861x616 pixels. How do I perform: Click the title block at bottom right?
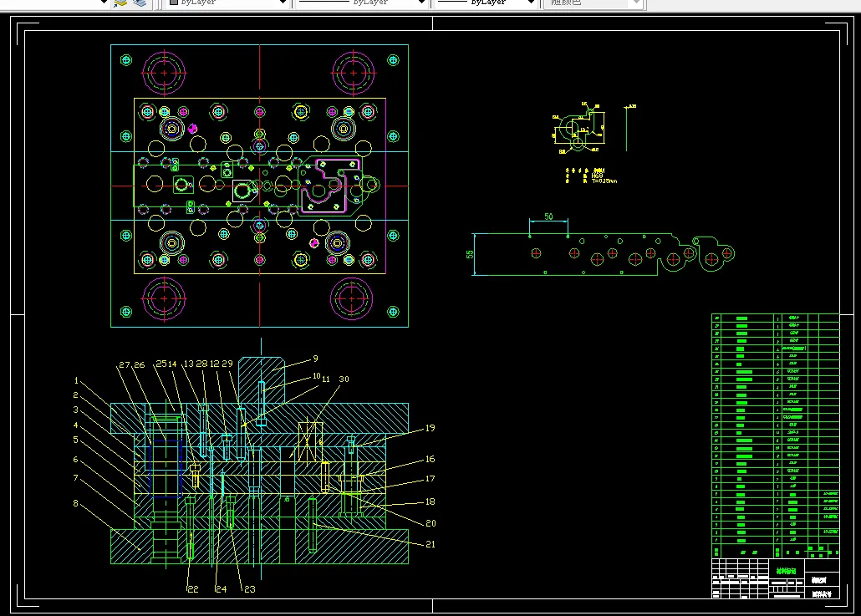pyautogui.click(x=775, y=578)
